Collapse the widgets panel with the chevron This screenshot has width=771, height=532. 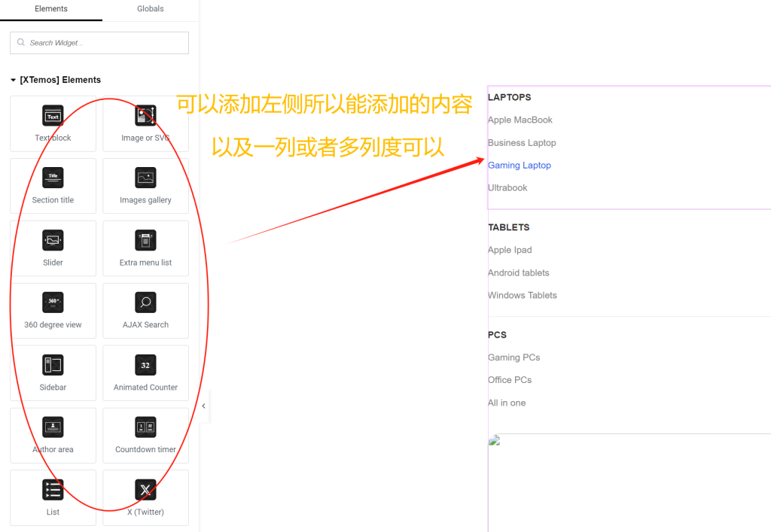tap(203, 406)
